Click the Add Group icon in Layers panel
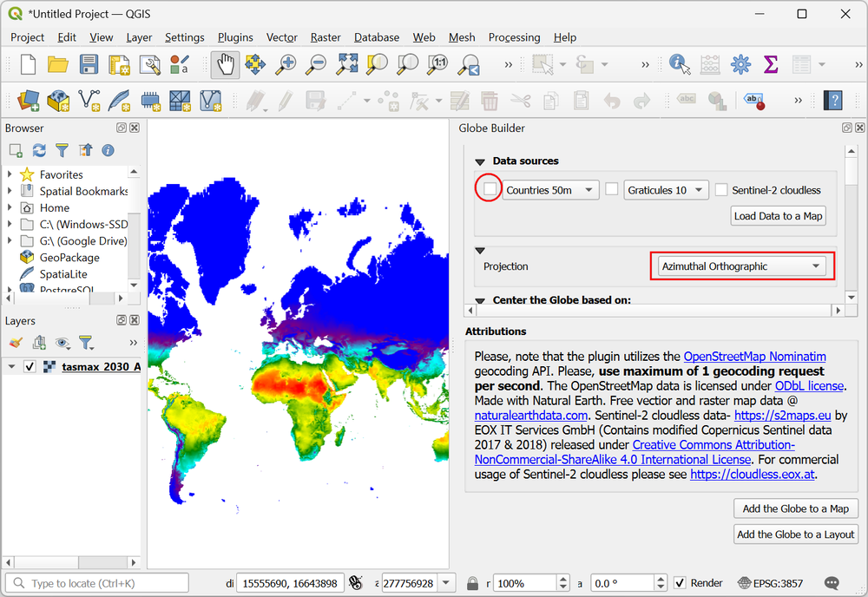The image size is (868, 597). (39, 343)
